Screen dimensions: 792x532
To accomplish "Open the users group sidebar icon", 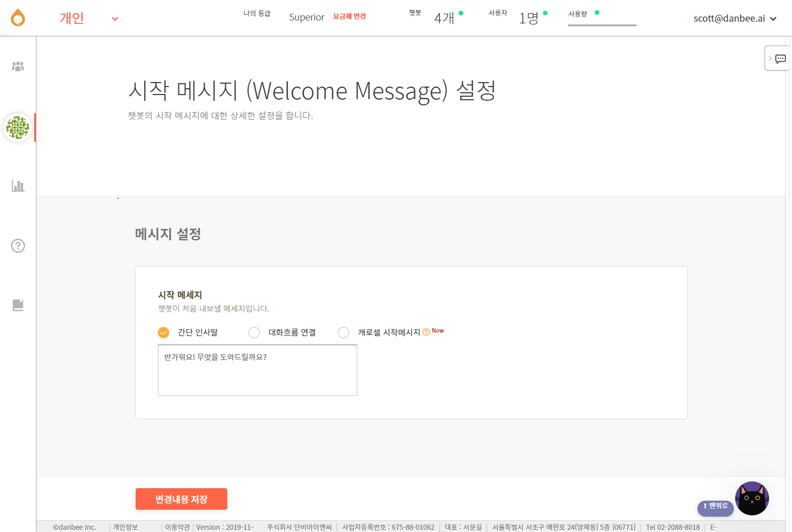I will pos(18,67).
